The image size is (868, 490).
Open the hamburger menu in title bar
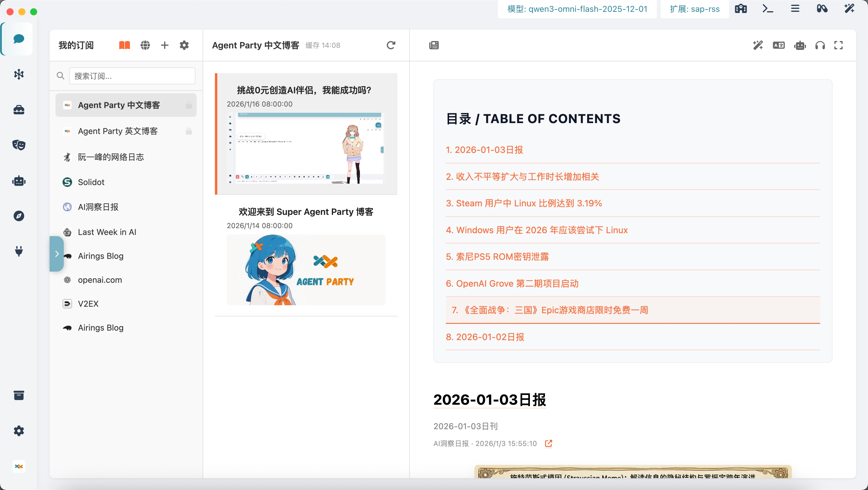(x=795, y=9)
